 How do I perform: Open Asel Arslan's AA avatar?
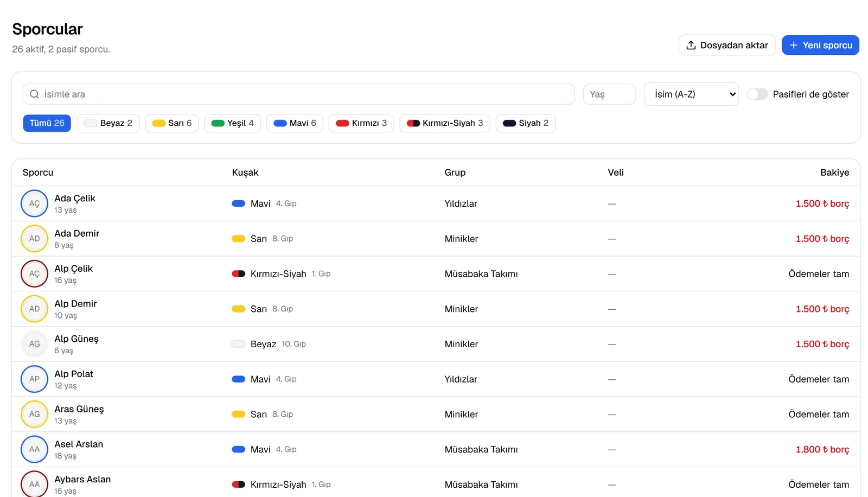click(34, 449)
